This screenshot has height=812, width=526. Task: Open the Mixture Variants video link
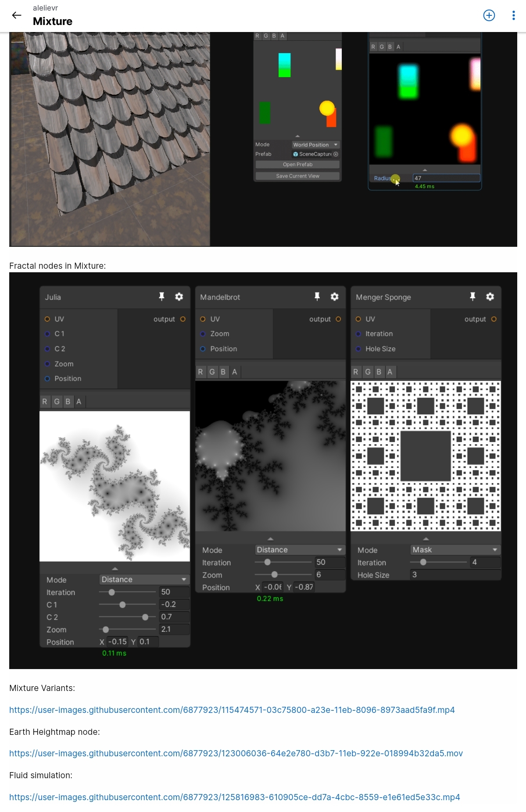pos(232,710)
